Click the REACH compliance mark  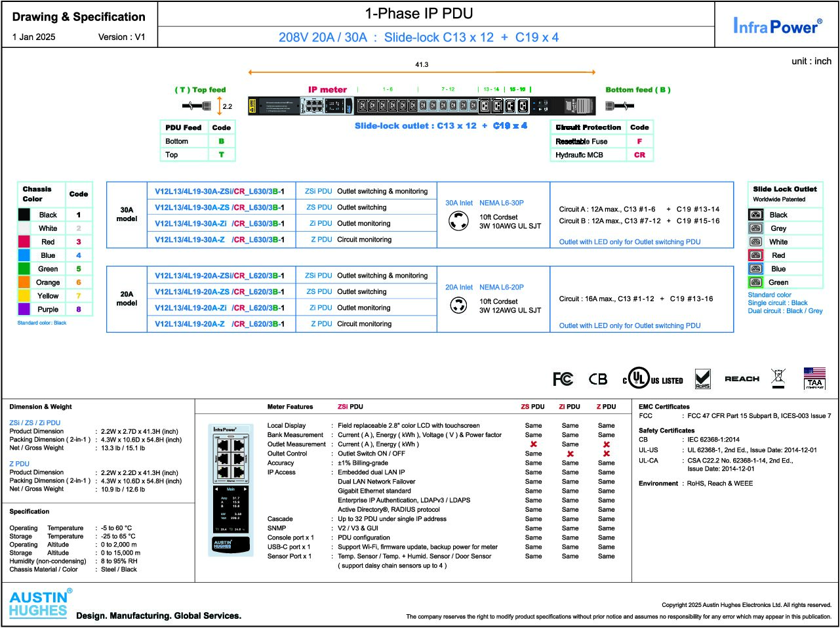742,379
